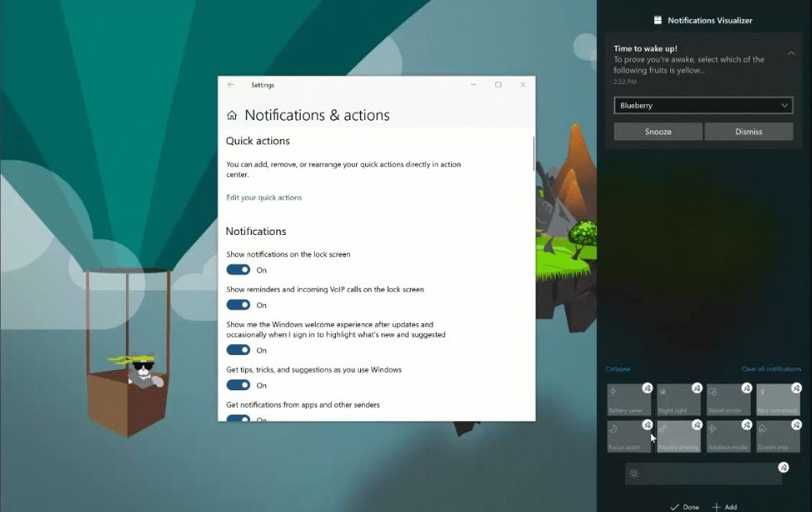Unpin the brightness slider quick action
Image resolution: width=812 pixels, height=512 pixels.
click(783, 468)
